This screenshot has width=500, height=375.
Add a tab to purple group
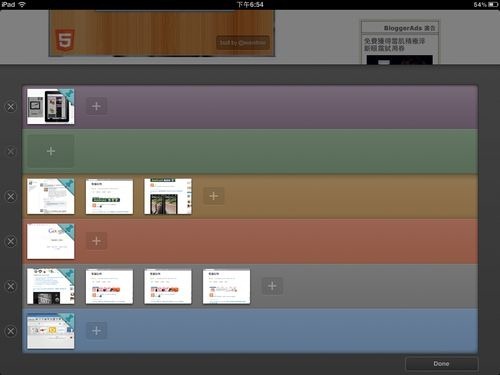pyautogui.click(x=97, y=106)
